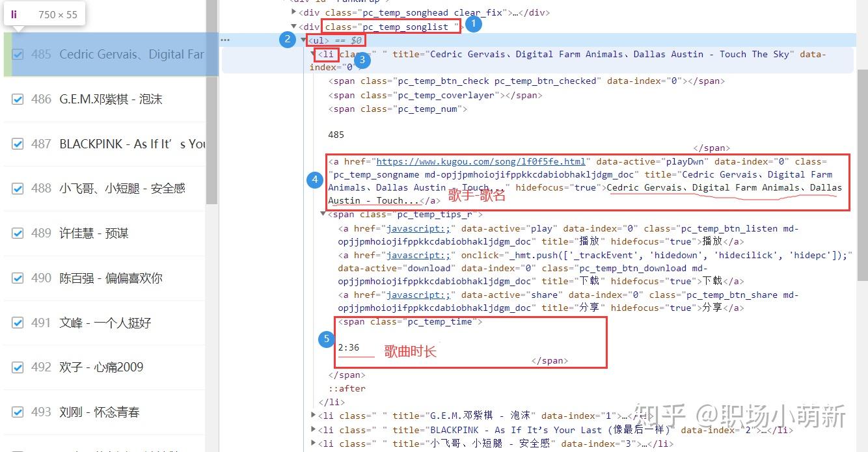
Task: Select song title 欢子 - 心痛2009
Action: coord(101,367)
